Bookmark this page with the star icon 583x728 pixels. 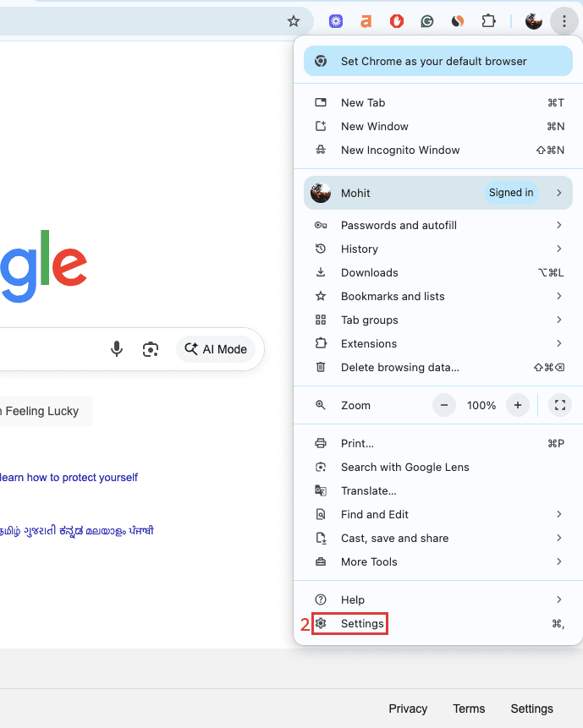click(294, 21)
